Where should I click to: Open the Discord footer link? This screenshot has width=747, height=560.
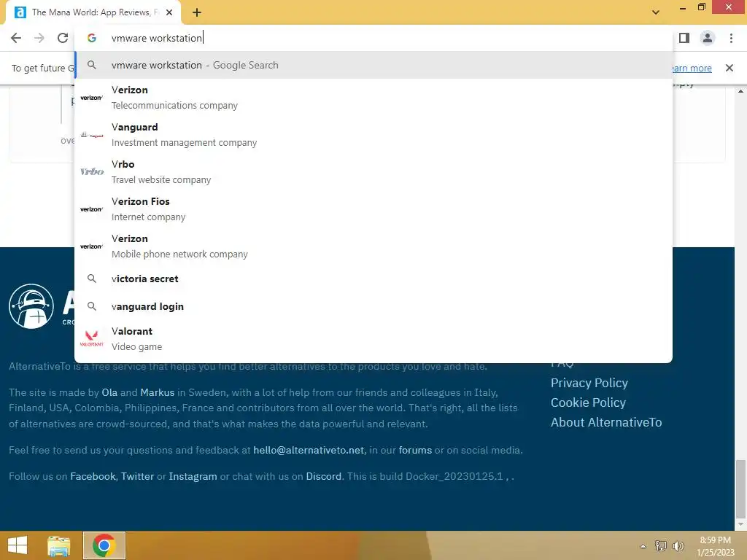[x=323, y=476]
